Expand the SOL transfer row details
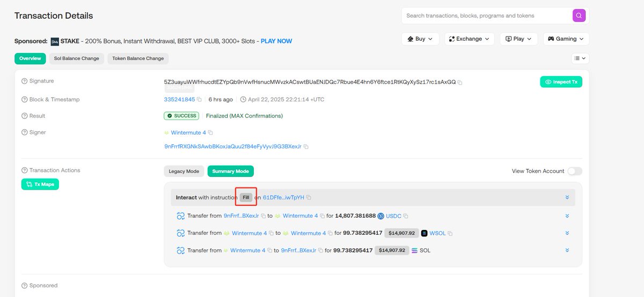The height and width of the screenshot is (297, 644). (567, 250)
